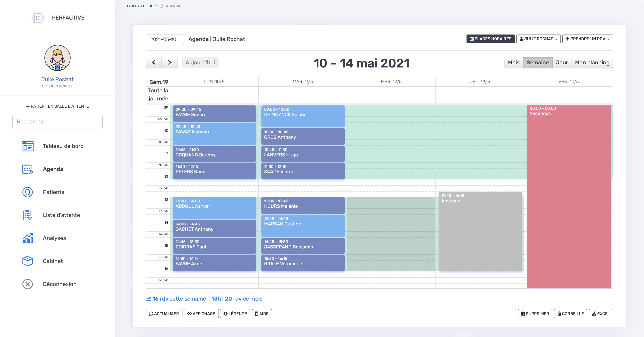Click the Agenda calendar sidebar icon
The image size is (644, 337).
[x=27, y=169]
